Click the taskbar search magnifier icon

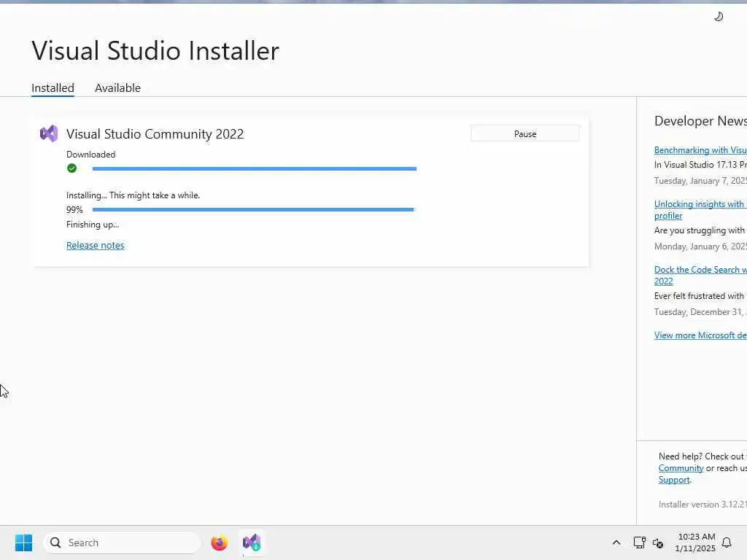(x=55, y=542)
